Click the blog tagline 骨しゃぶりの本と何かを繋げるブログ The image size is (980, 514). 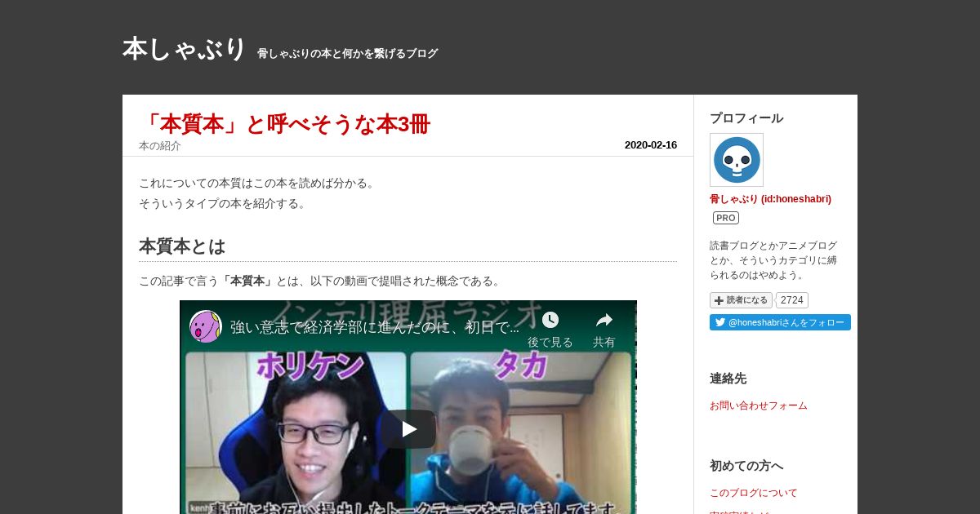click(348, 54)
